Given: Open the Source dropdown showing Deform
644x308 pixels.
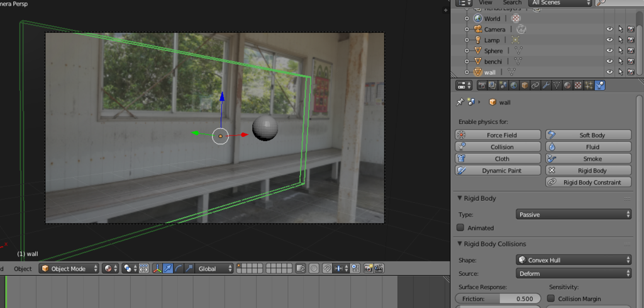Looking at the screenshot, I should 574,273.
